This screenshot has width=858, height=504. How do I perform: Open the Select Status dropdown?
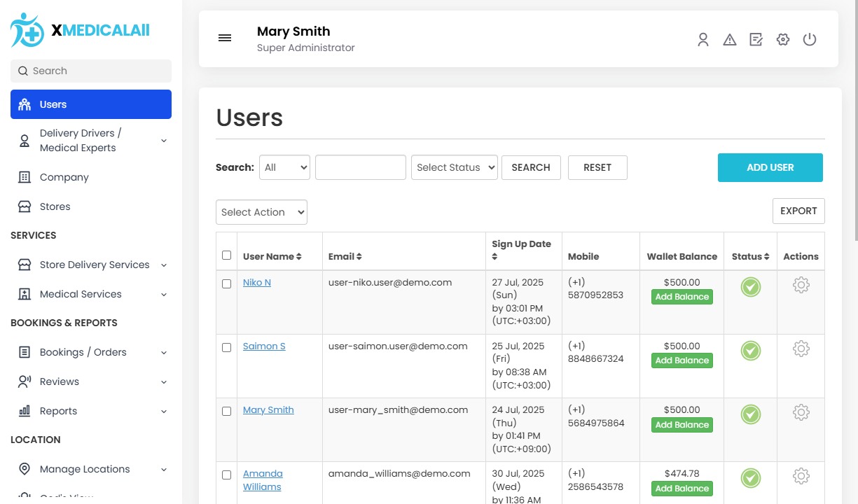click(454, 167)
